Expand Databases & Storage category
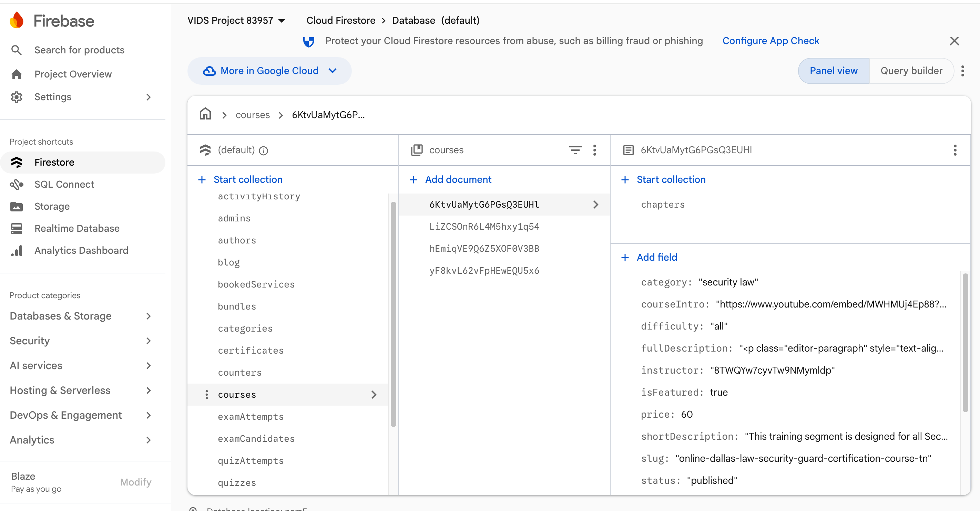The image size is (980, 511). 81,316
